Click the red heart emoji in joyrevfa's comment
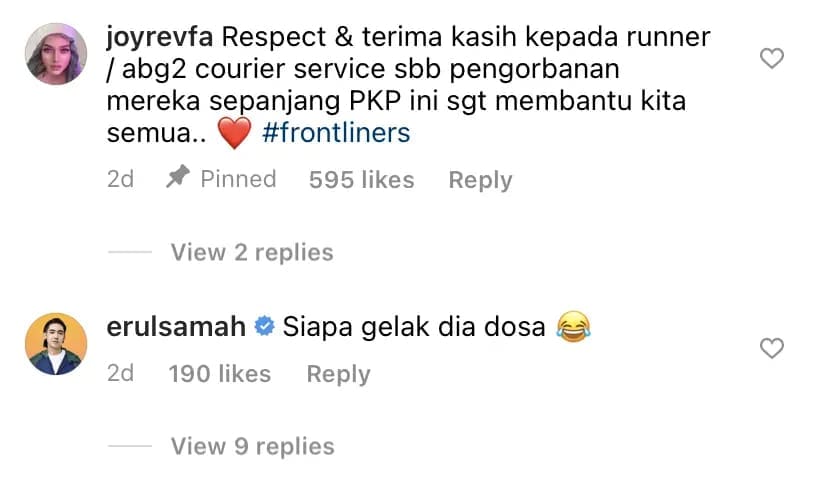The width and height of the screenshot is (828, 477). (x=234, y=133)
